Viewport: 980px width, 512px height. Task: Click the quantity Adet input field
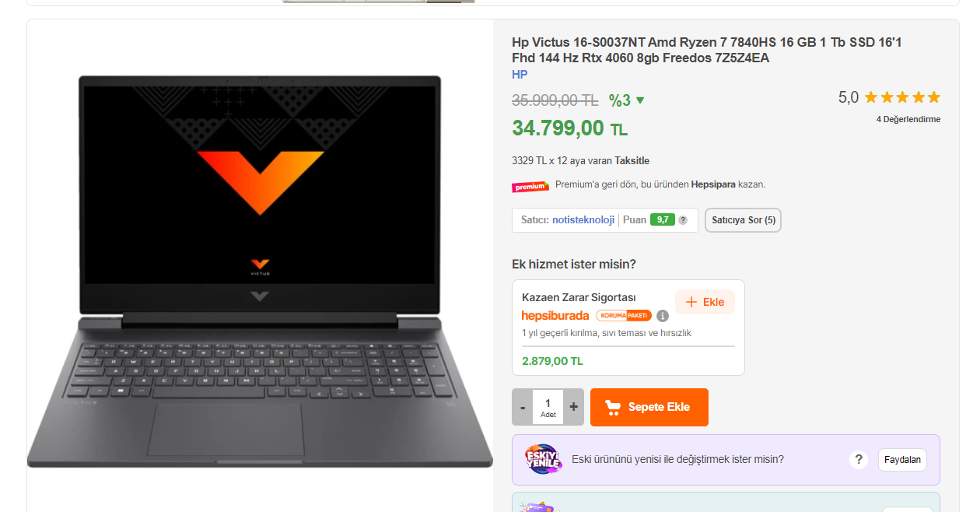[x=548, y=407]
